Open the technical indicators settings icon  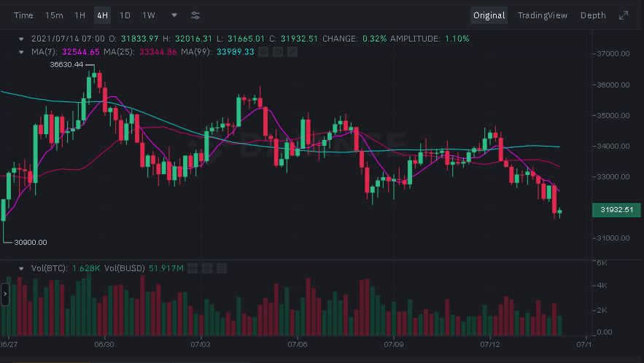tap(195, 15)
